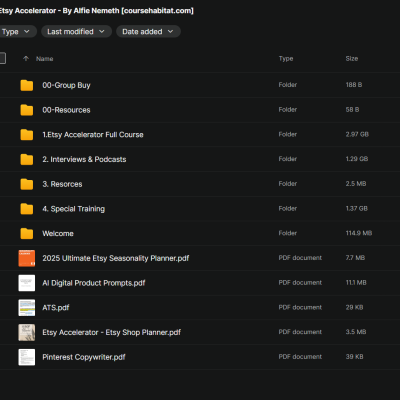400x400 pixels.
Task: Click the 114.9 MB size value
Action: [359, 233]
